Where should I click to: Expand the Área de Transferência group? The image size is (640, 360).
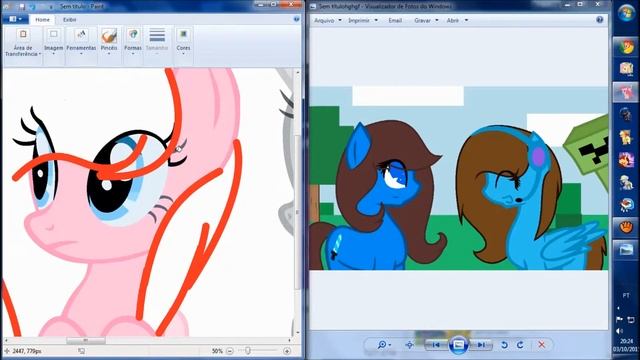[x=23, y=46]
